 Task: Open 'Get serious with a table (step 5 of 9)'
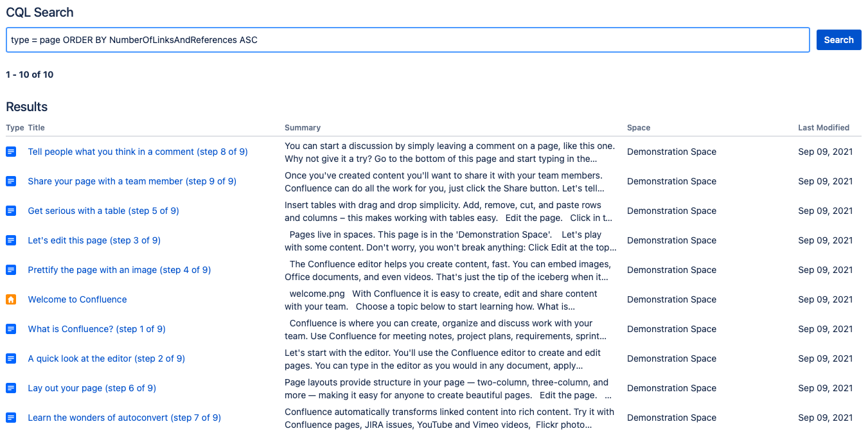tap(103, 211)
